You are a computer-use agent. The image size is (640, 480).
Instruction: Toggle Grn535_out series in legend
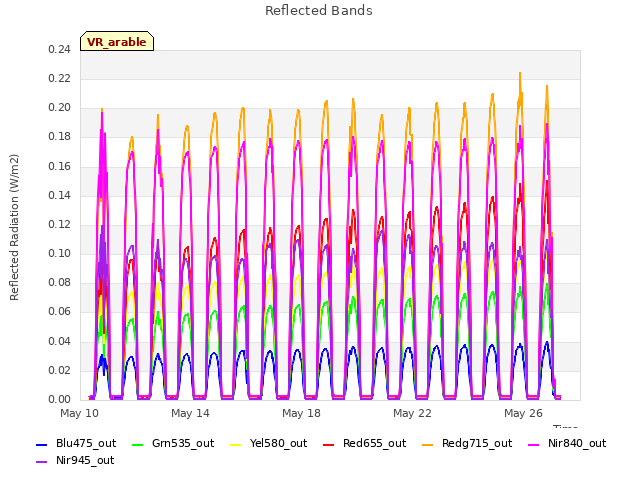173,443
